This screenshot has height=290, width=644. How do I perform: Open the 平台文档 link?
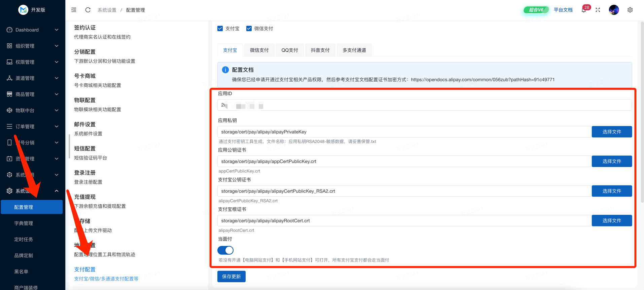pyautogui.click(x=563, y=10)
